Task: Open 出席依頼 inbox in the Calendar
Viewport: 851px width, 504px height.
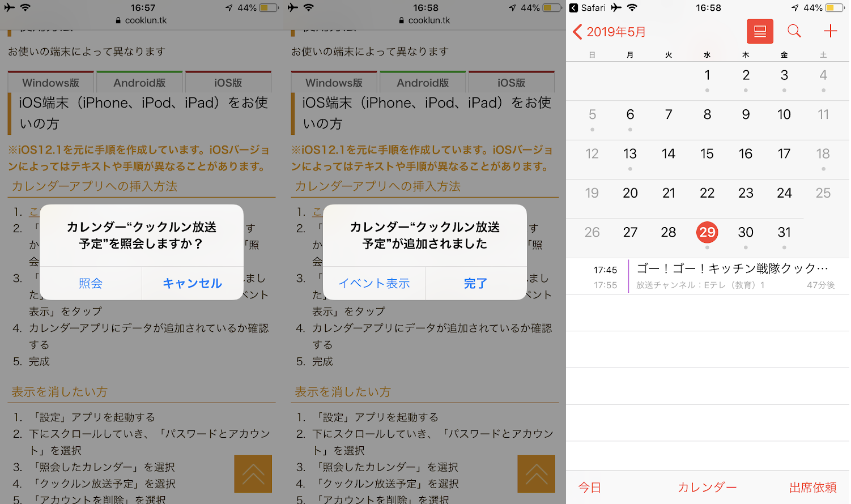Action: (x=812, y=488)
